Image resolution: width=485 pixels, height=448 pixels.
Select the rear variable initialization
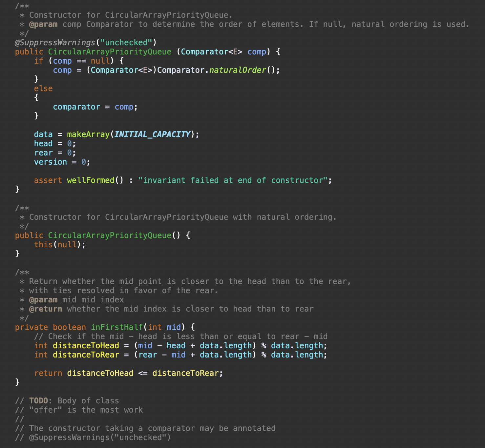point(54,153)
